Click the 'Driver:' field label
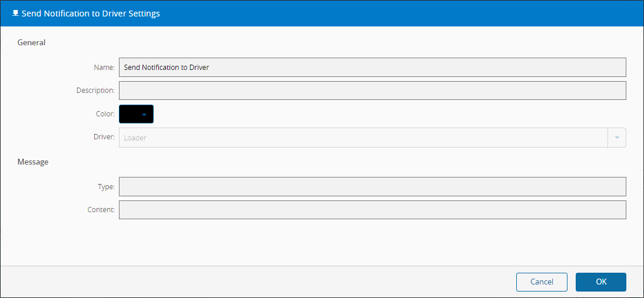 point(104,138)
